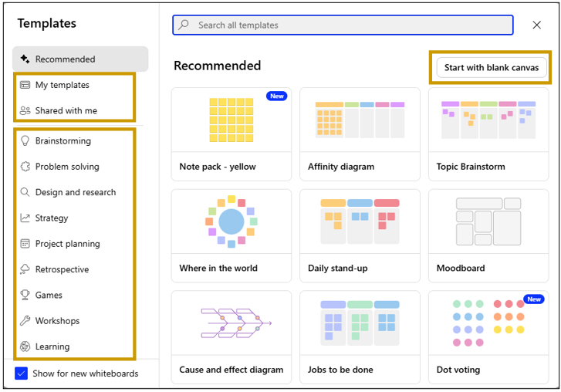The width and height of the screenshot is (561, 392).
Task: Click the Games trophy icon
Action: pyautogui.click(x=25, y=295)
